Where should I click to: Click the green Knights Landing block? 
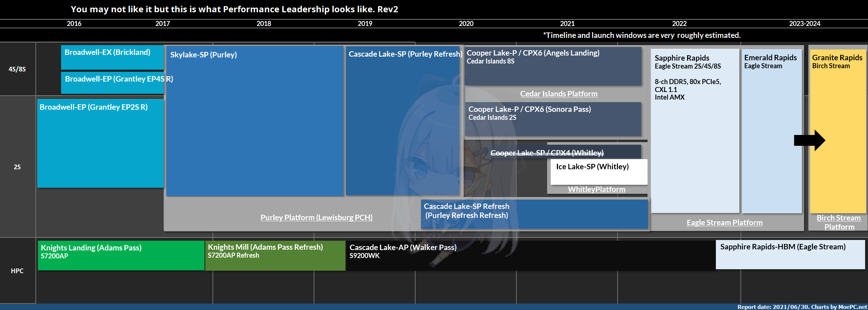pyautogui.click(x=121, y=256)
